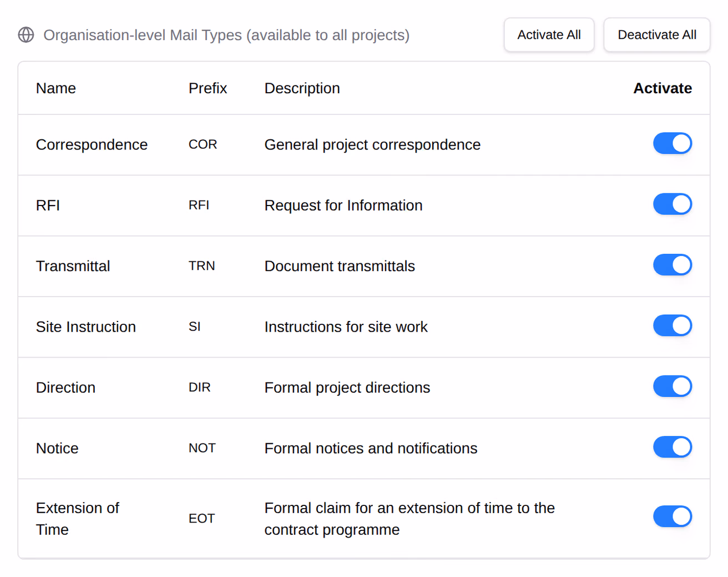Click the Correspondence name cell
The image size is (728, 577).
(x=92, y=145)
